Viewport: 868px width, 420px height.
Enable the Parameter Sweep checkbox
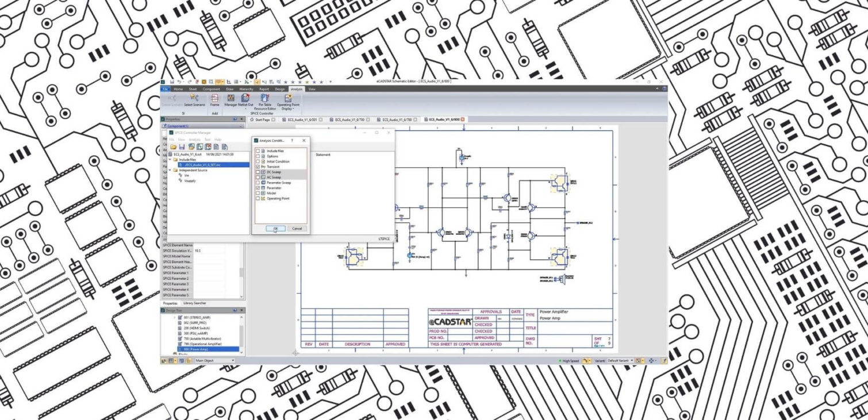[x=258, y=183]
